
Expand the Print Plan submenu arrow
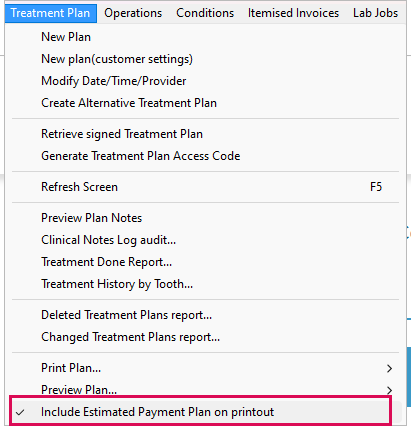[389, 368]
